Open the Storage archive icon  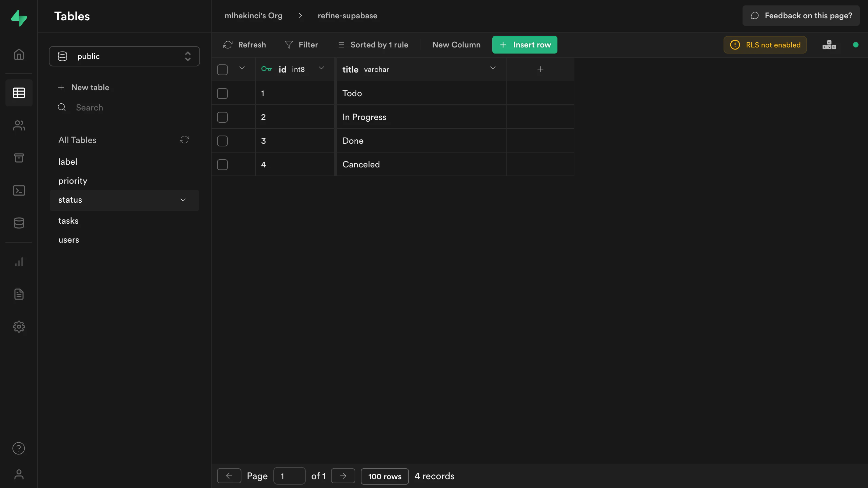(x=19, y=158)
